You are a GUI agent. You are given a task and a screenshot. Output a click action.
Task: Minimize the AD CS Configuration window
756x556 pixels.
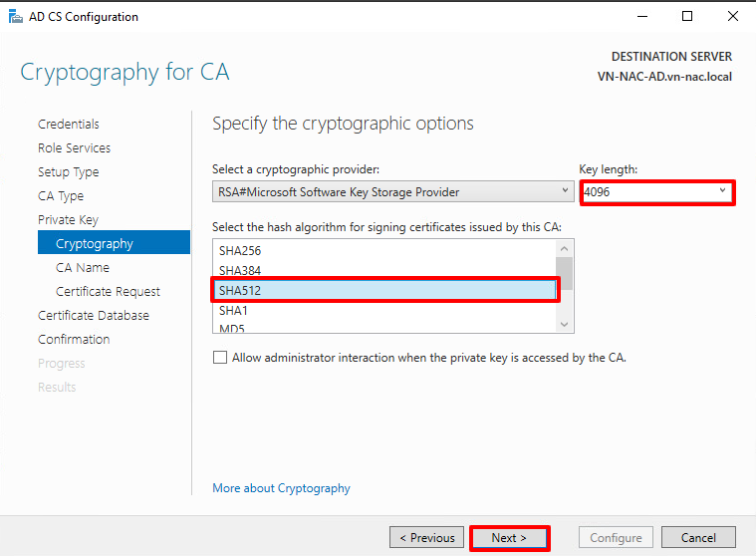click(x=642, y=16)
